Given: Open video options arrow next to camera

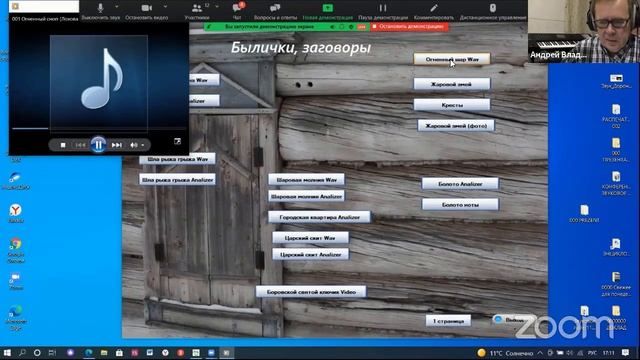Looking at the screenshot, I should [165, 7].
